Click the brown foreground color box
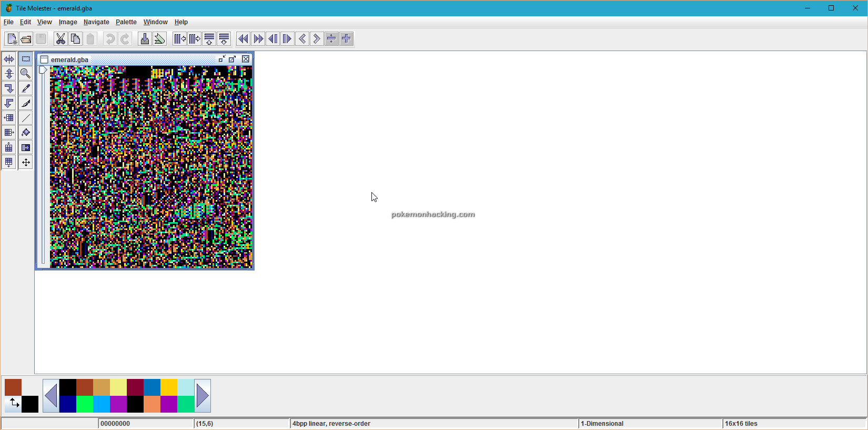This screenshot has height=430, width=868. tap(13, 387)
